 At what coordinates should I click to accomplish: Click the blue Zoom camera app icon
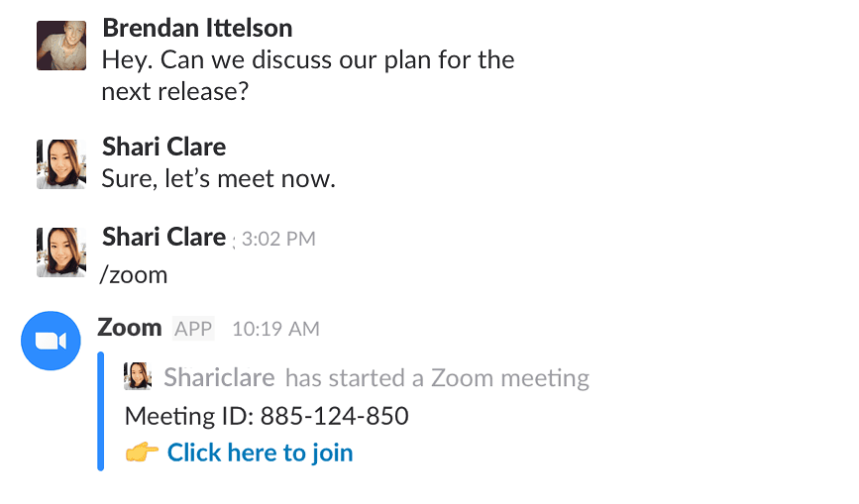[x=51, y=341]
